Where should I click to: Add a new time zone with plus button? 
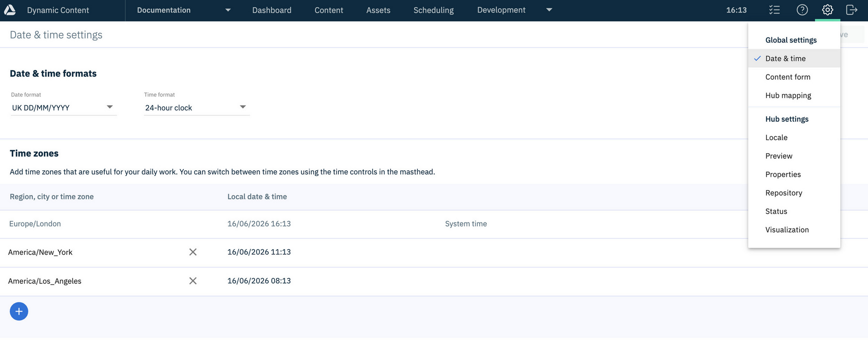pyautogui.click(x=19, y=312)
